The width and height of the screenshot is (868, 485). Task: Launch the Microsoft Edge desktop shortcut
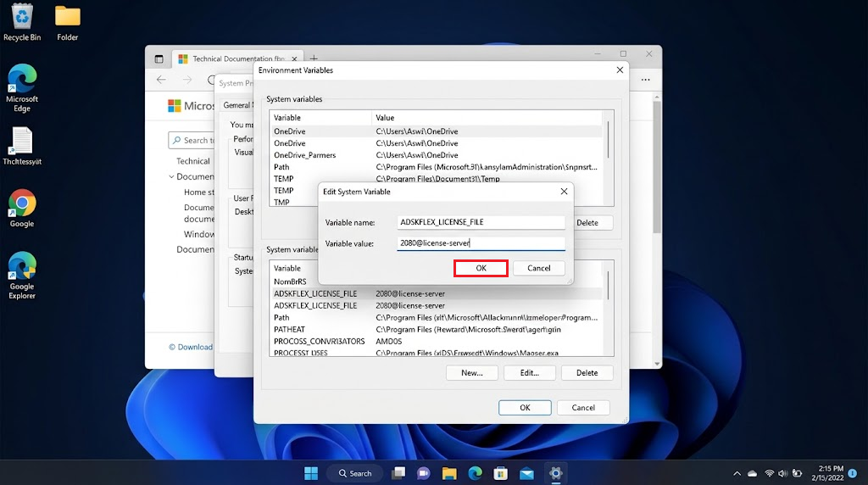[x=22, y=87]
